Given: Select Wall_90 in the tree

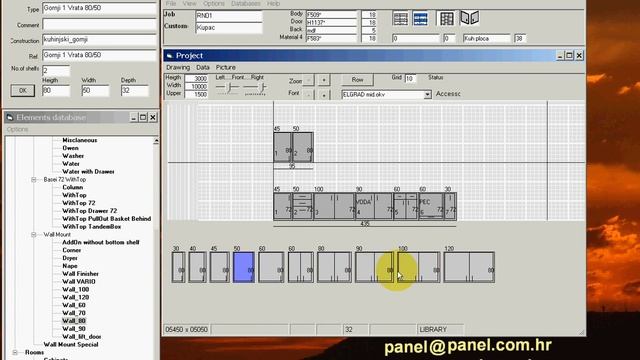Looking at the screenshot, I should point(74,329).
